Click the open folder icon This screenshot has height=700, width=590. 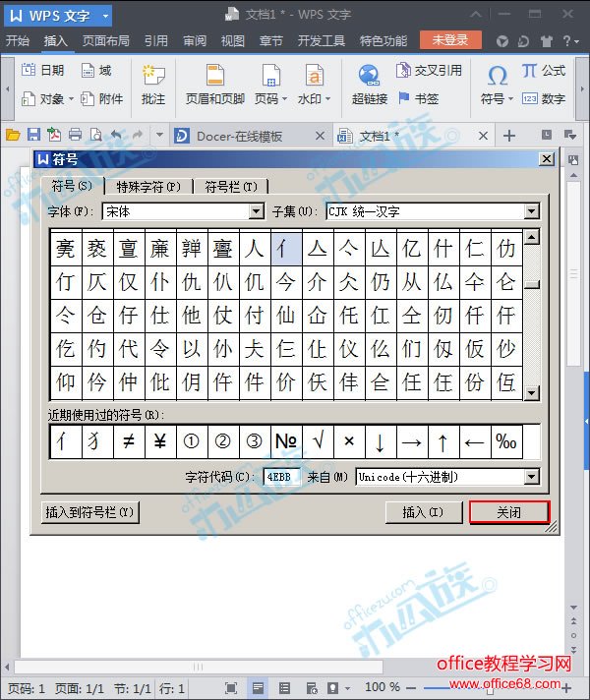click(x=13, y=135)
